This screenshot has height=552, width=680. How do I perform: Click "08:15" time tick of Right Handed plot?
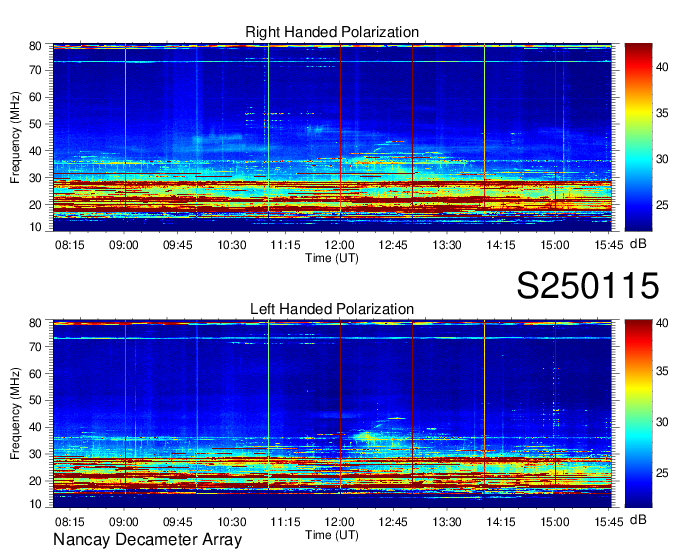coord(69,245)
